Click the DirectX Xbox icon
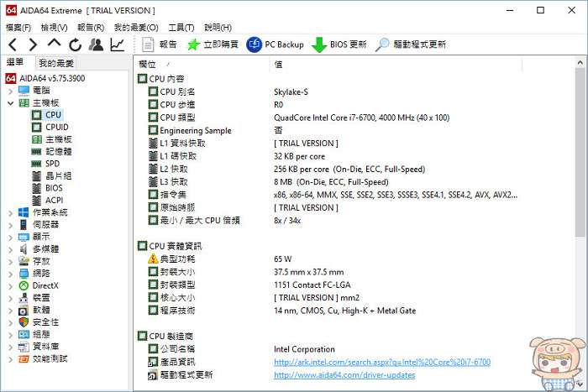The height and width of the screenshot is (392, 588). pyautogui.click(x=24, y=286)
